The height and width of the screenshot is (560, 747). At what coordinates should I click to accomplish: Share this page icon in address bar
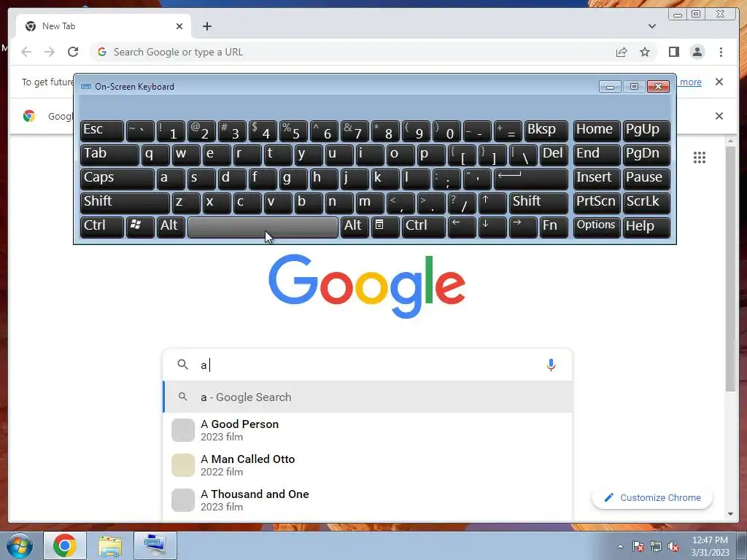point(622,52)
